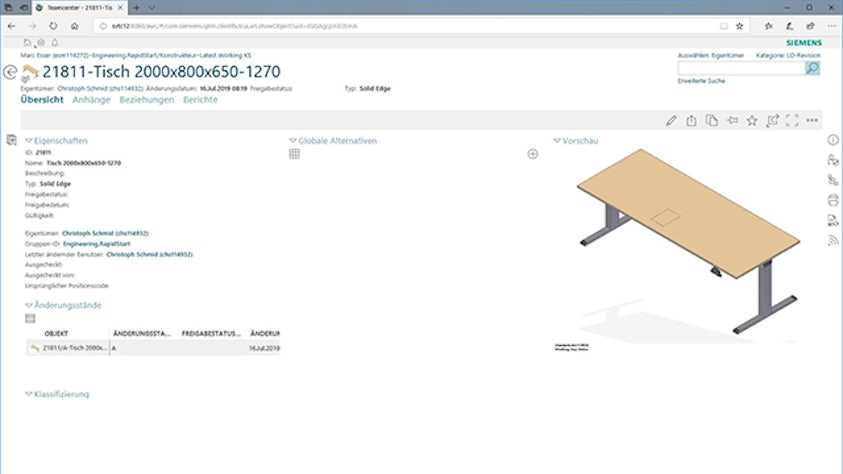Click the table settings icon under Änderungsstände
This screenshot has height=474, width=843.
click(30, 319)
